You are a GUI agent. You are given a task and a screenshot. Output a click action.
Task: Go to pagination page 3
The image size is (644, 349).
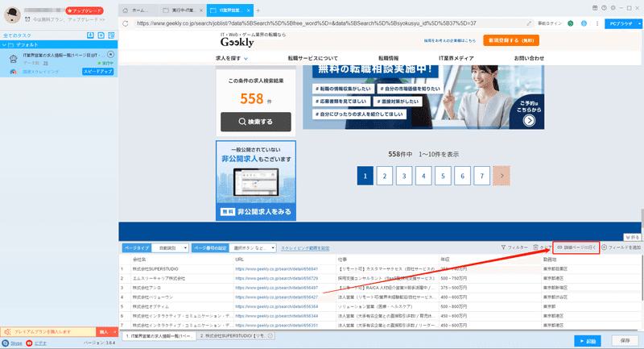pyautogui.click(x=404, y=176)
